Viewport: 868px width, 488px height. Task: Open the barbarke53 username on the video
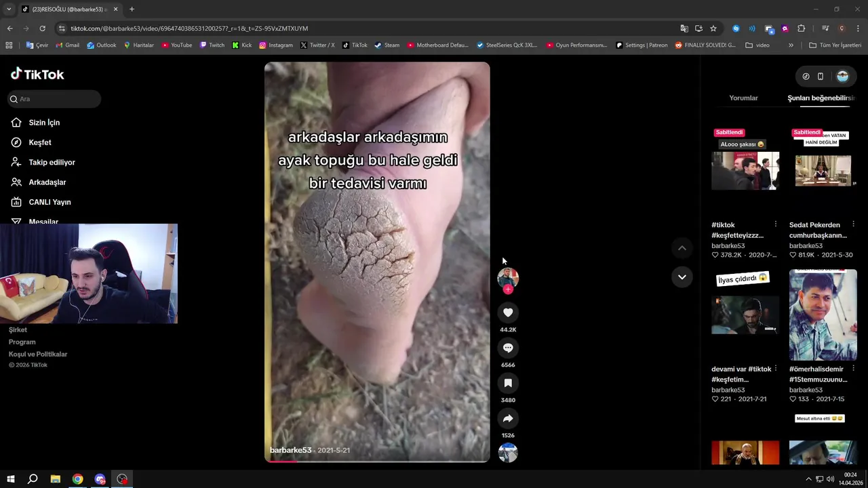pyautogui.click(x=290, y=450)
